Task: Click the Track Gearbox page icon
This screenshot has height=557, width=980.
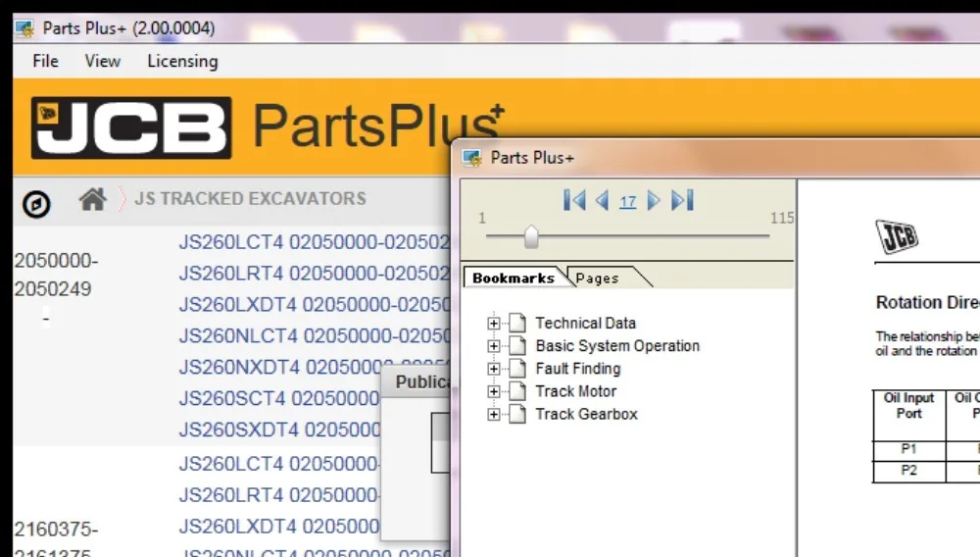Action: click(x=516, y=414)
